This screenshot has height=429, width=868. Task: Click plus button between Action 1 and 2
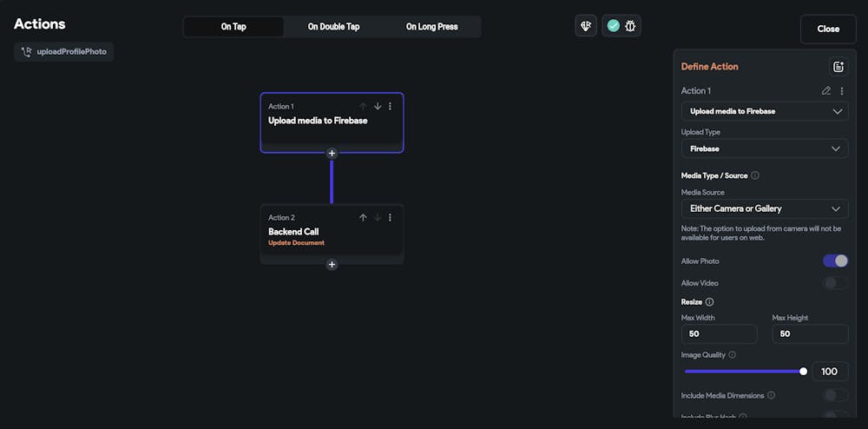(x=332, y=153)
